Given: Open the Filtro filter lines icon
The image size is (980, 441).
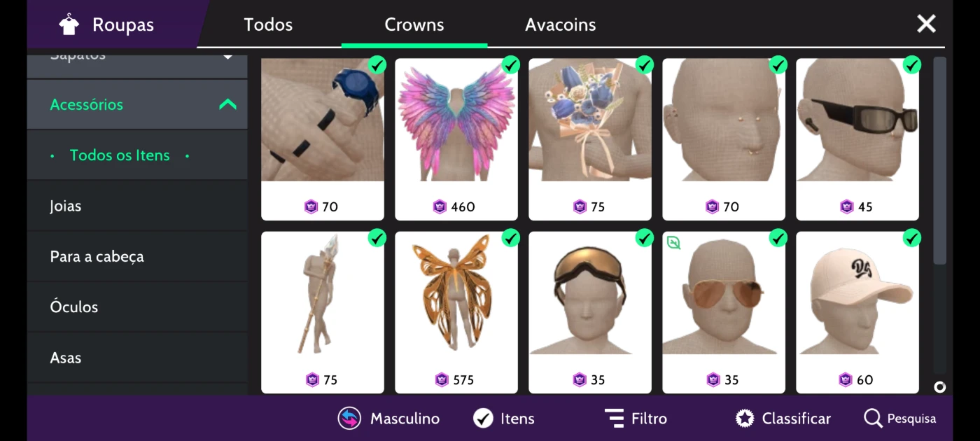Looking at the screenshot, I should click(x=614, y=419).
